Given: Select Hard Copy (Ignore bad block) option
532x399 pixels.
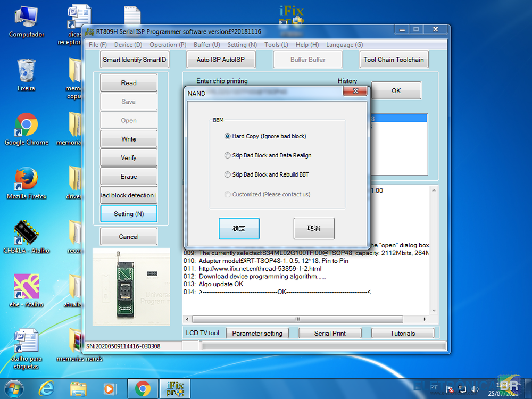Looking at the screenshot, I should click(228, 136).
